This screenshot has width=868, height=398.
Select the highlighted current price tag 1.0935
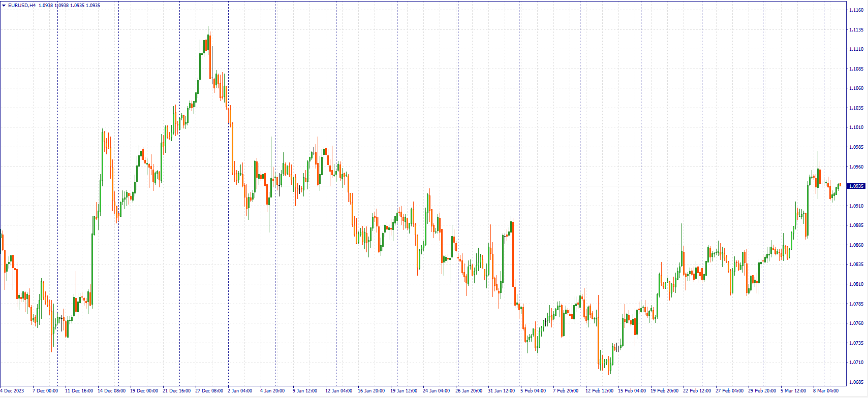pos(856,186)
